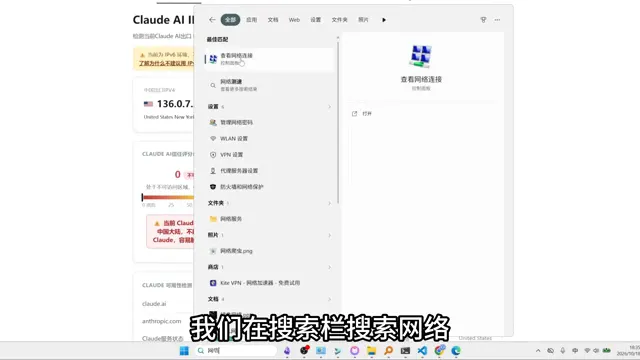Open 防火墙和网络保护 result

269,187
